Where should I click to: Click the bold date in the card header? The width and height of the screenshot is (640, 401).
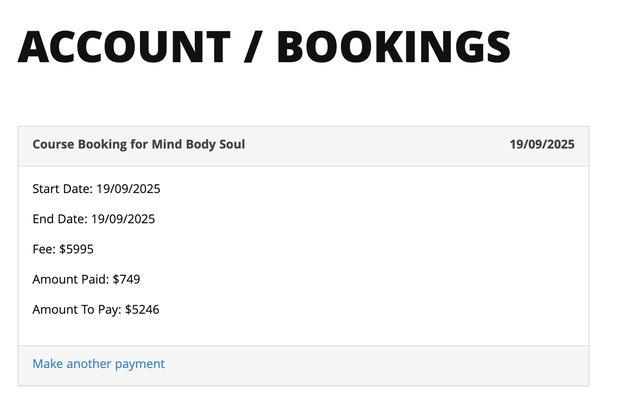coord(542,144)
